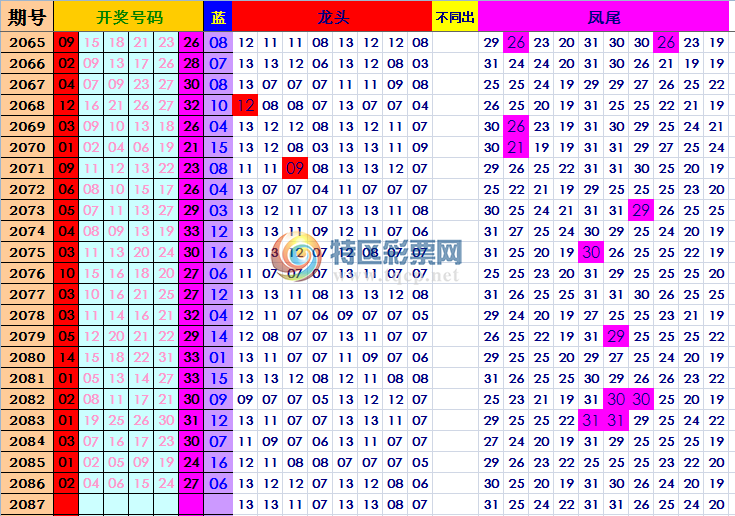Image resolution: width=735 pixels, height=516 pixels.
Task: Click pink number 06 in row 2070
Action: [141, 148]
